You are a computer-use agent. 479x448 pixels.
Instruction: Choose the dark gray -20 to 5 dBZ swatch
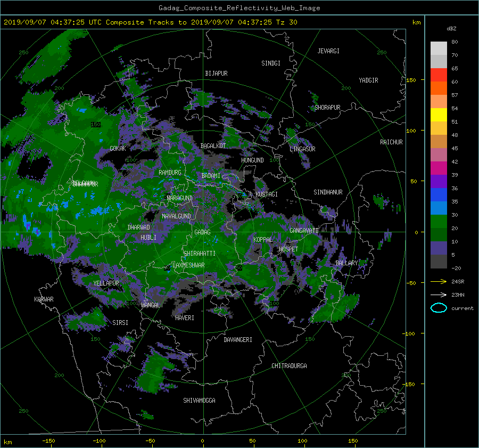pyautogui.click(x=439, y=262)
